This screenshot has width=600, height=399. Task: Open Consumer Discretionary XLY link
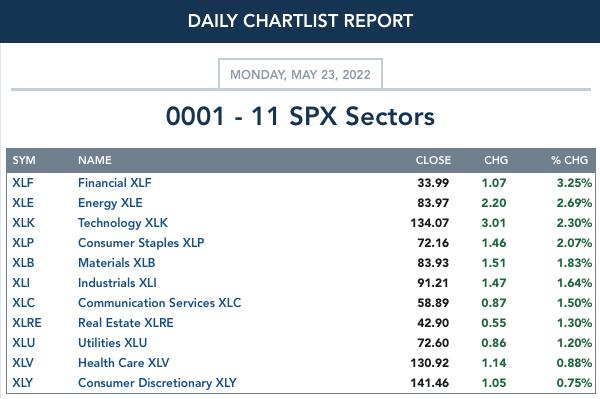pos(157,383)
